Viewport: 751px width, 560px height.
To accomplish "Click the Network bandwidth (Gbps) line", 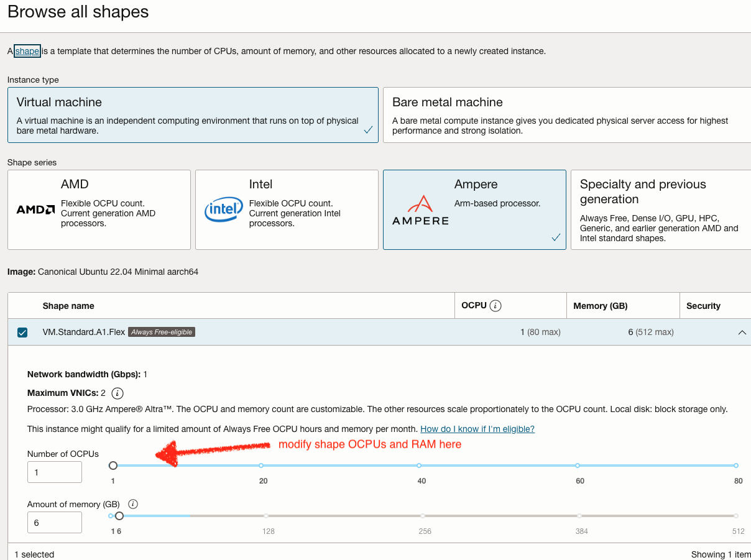I will (87, 374).
